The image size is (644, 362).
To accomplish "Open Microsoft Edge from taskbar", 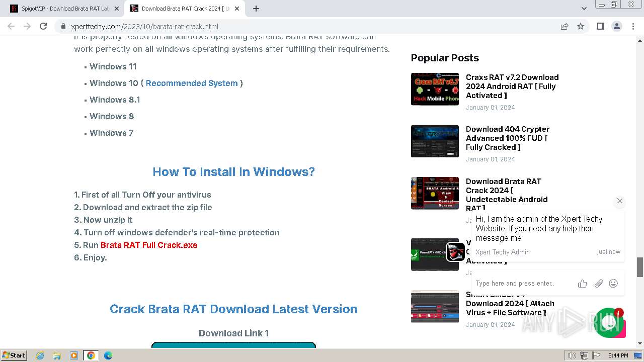I will pos(108,355).
